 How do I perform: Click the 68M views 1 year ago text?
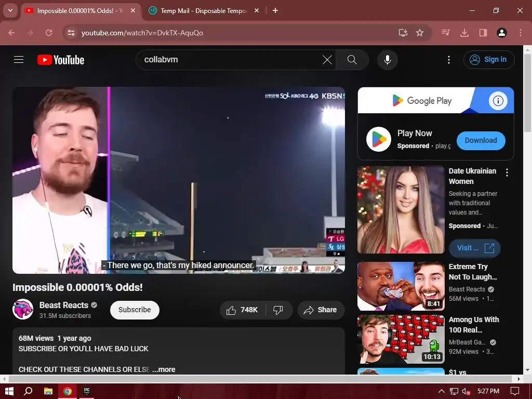pos(55,338)
